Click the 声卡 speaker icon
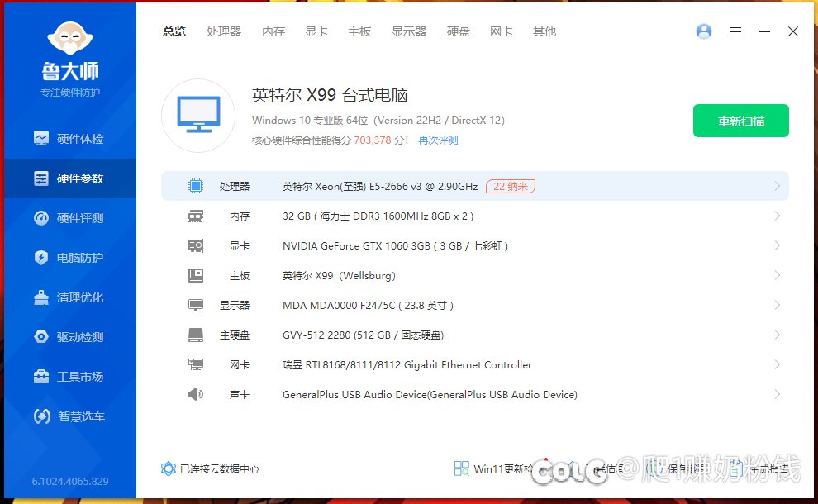Image resolution: width=818 pixels, height=504 pixels. (x=196, y=394)
